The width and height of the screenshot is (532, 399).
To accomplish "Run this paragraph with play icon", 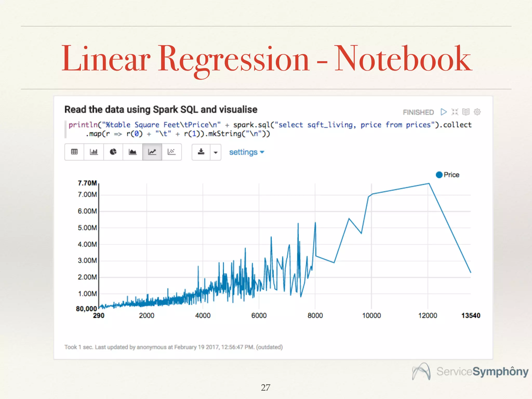I will click(444, 112).
